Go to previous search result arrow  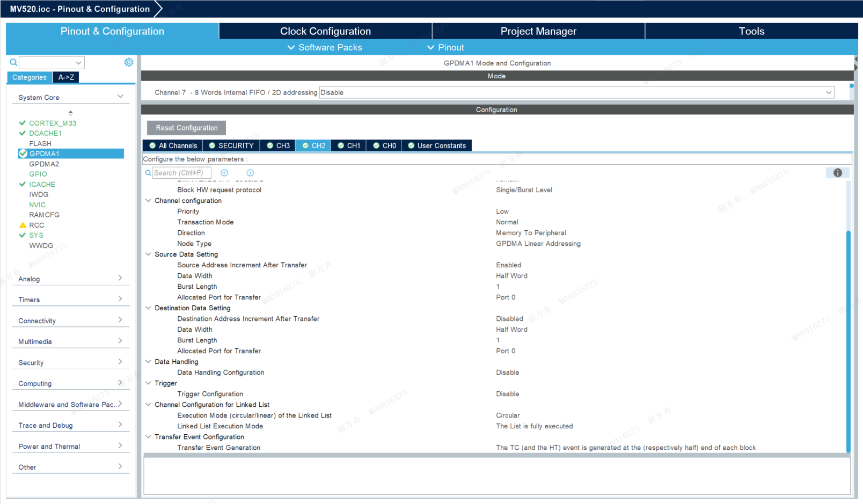point(224,173)
